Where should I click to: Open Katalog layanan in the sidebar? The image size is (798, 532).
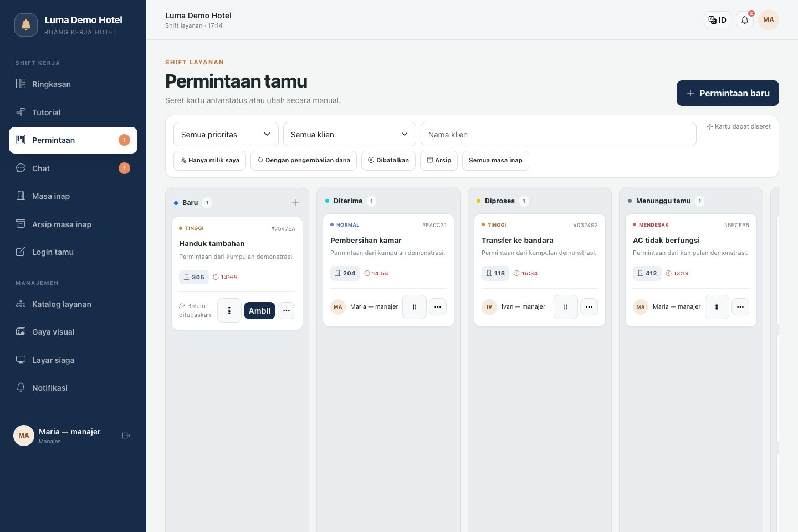click(73, 304)
